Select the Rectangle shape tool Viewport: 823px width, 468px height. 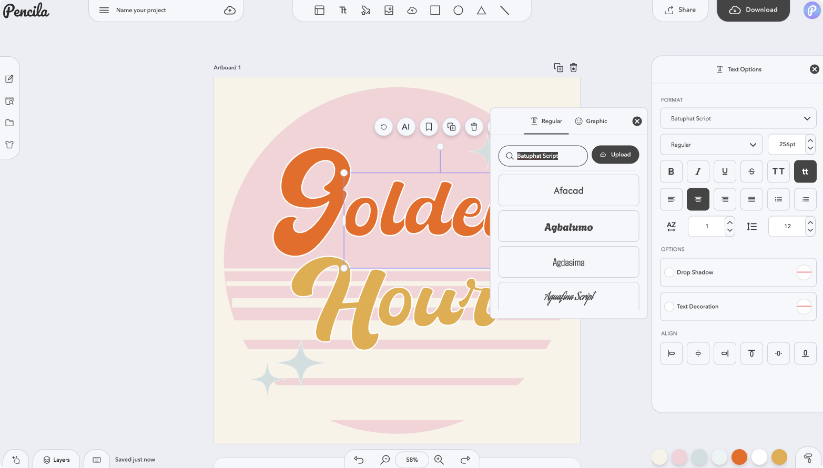(435, 10)
